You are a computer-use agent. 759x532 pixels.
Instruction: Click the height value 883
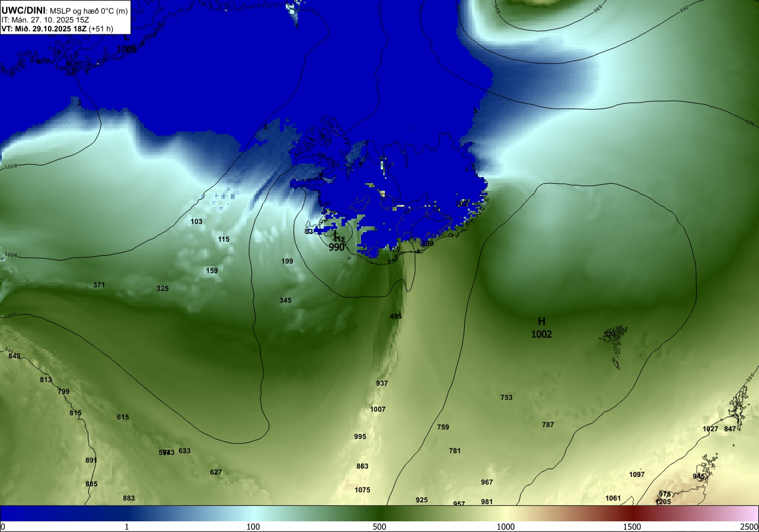(x=129, y=498)
